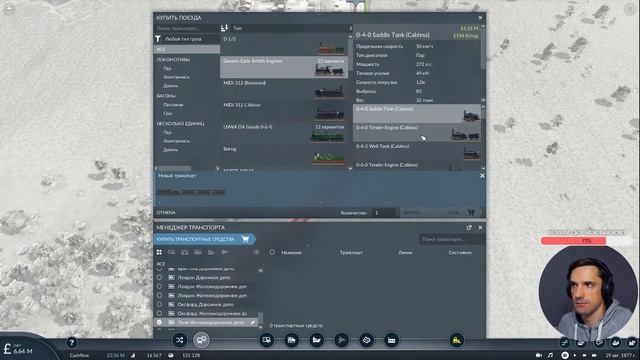The image size is (640, 360).
Task: Open the Тип sort dropdown
Action: pos(291,28)
